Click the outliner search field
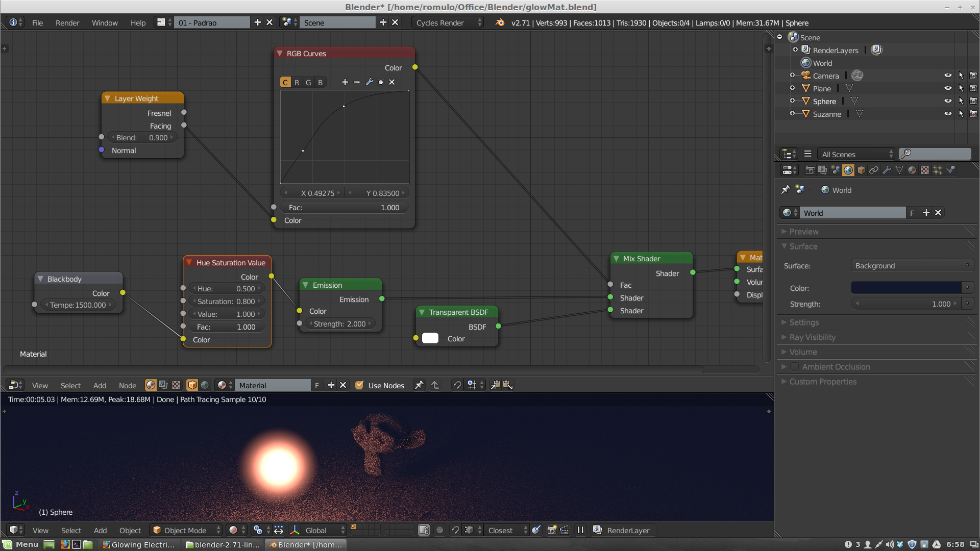Image resolution: width=980 pixels, height=551 pixels. [x=935, y=154]
